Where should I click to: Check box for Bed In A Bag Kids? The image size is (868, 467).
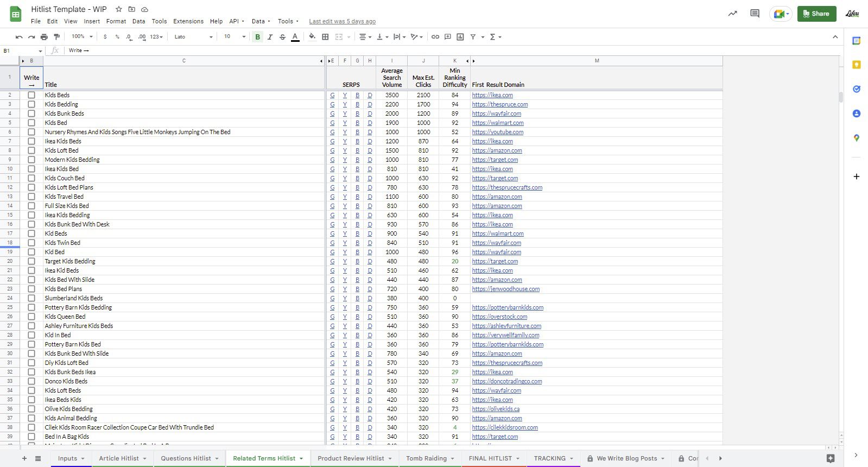click(31, 437)
